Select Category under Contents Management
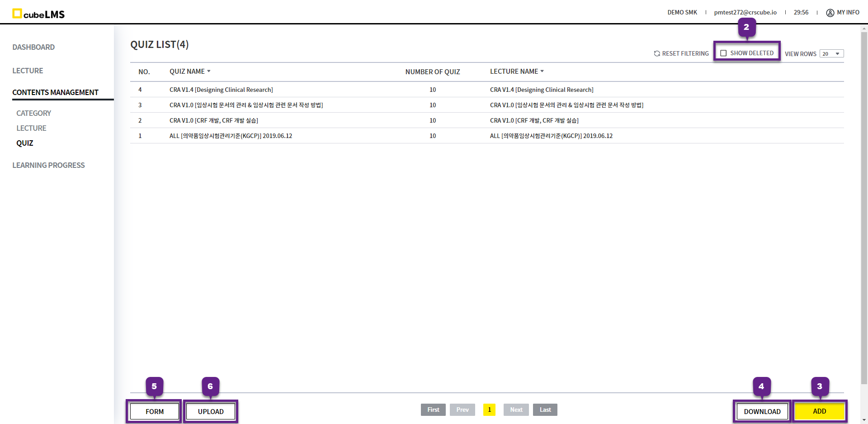The width and height of the screenshot is (868, 424). point(34,113)
